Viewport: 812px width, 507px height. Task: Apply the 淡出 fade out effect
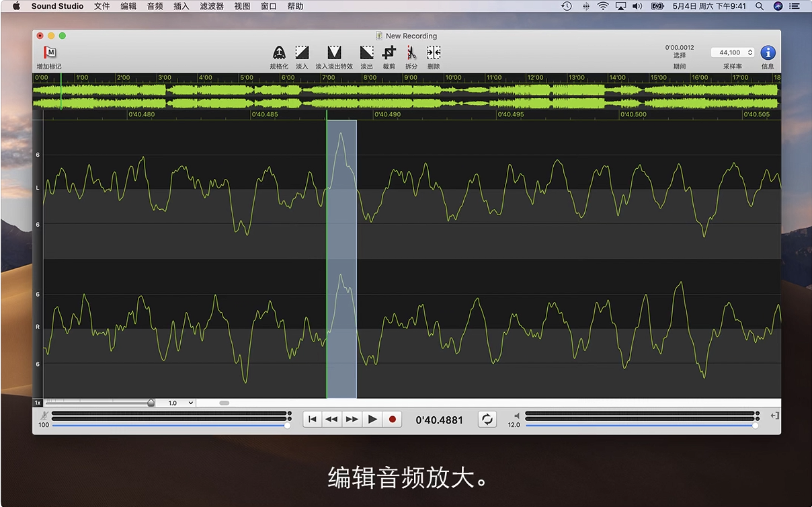tap(366, 52)
